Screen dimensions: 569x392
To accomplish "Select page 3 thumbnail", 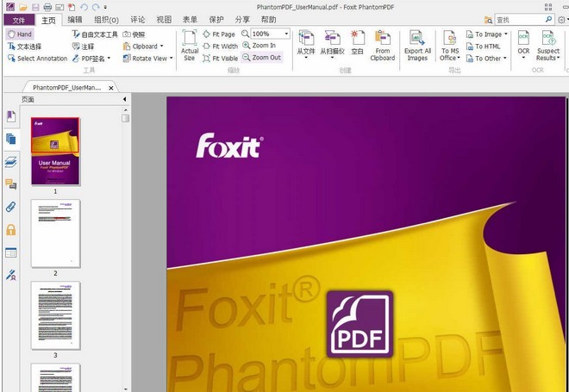I will pyautogui.click(x=55, y=315).
